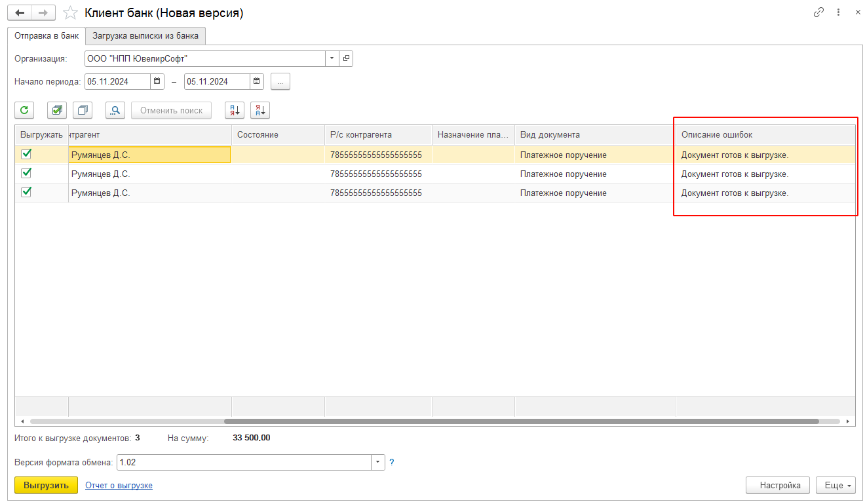This screenshot has width=865, height=504.
Task: Uncheck all documents in the list
Action: [x=83, y=110]
